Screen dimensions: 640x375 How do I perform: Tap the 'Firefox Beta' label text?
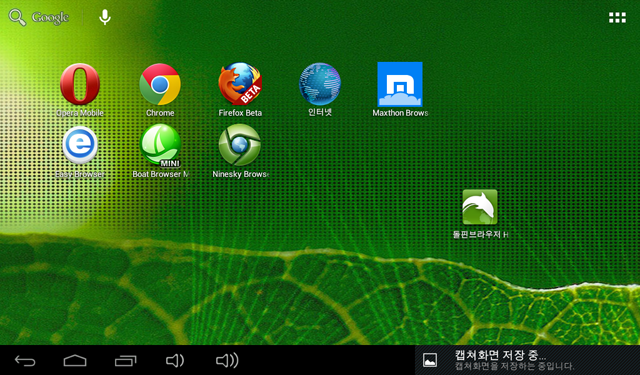pos(240,113)
